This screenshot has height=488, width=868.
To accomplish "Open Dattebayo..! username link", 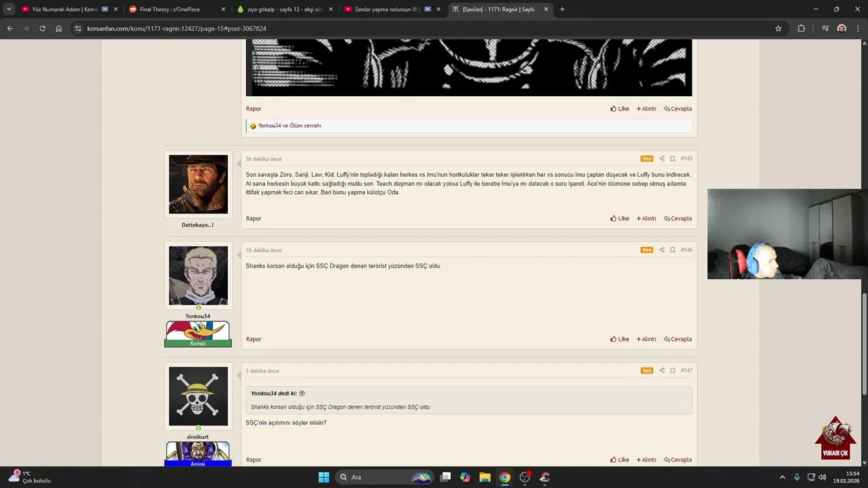I will coord(198,224).
